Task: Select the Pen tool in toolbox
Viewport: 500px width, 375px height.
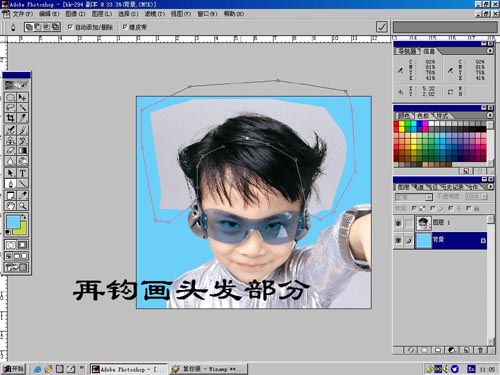Action: (x=10, y=183)
